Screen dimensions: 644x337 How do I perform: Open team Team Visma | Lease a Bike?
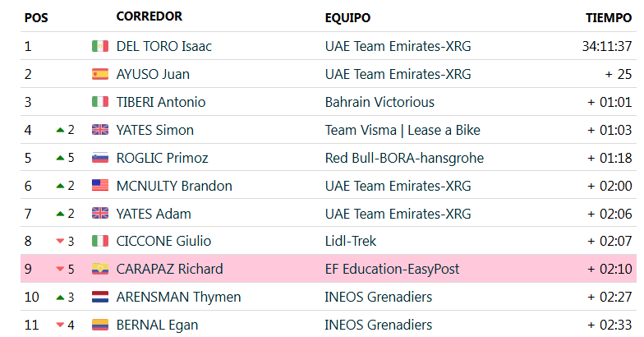tap(402, 130)
